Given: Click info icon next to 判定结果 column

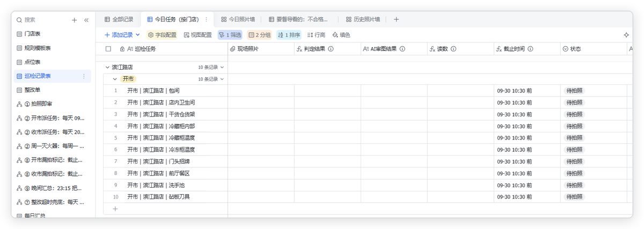Looking at the screenshot, I should click(331, 49).
